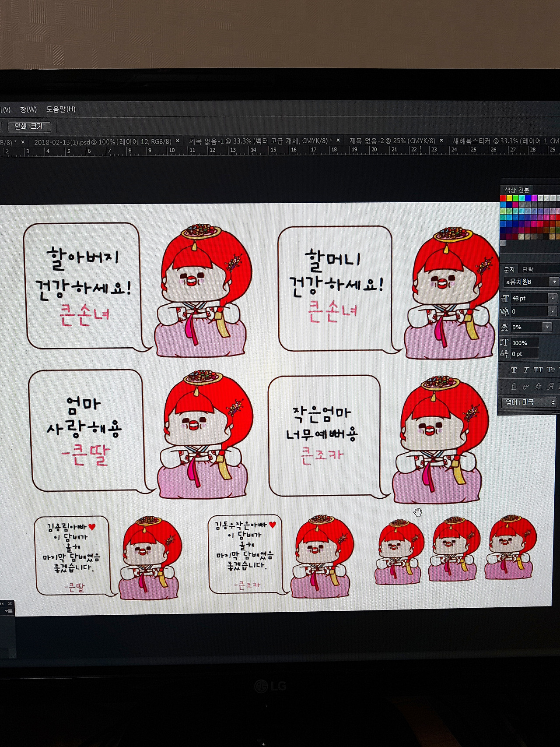Viewport: 560px width, 747px height.
Task: Open the 창(W) menu
Action: point(28,109)
